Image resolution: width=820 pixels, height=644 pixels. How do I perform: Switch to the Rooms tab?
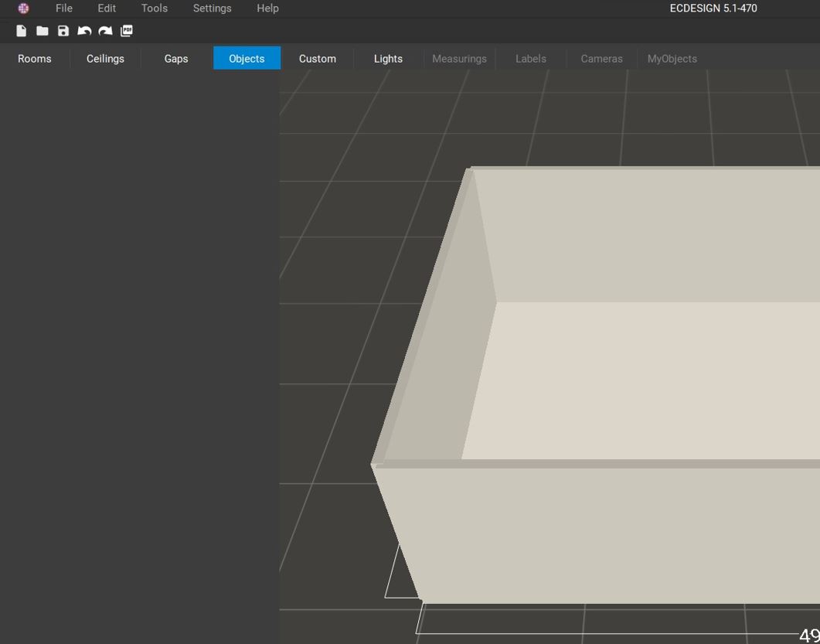point(34,58)
